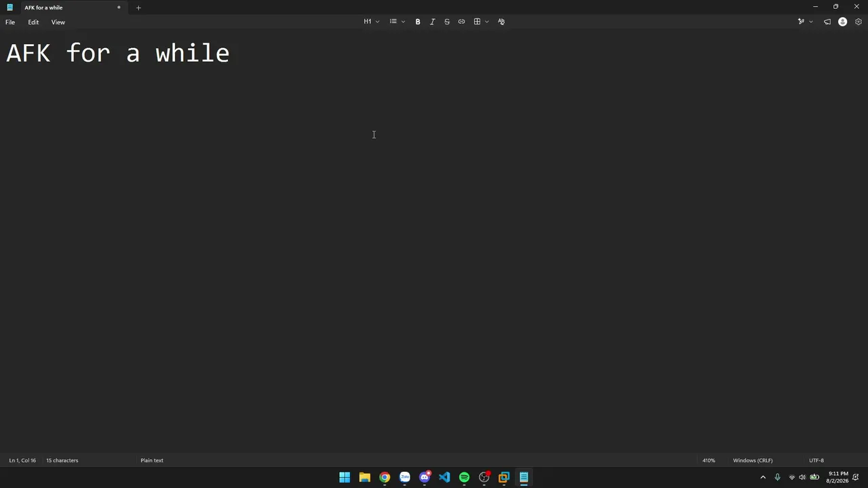Open Spotify from the taskbar
Screen dimensions: 868x488
(465, 477)
